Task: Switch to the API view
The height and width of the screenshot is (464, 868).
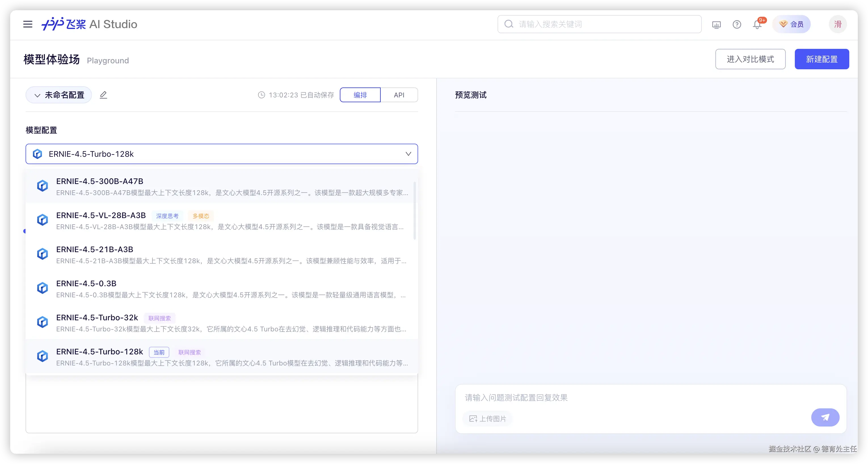Action: [399, 95]
